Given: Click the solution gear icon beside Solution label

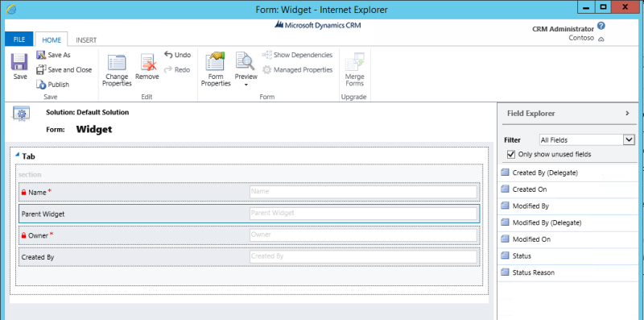Looking at the screenshot, I should click(22, 114).
